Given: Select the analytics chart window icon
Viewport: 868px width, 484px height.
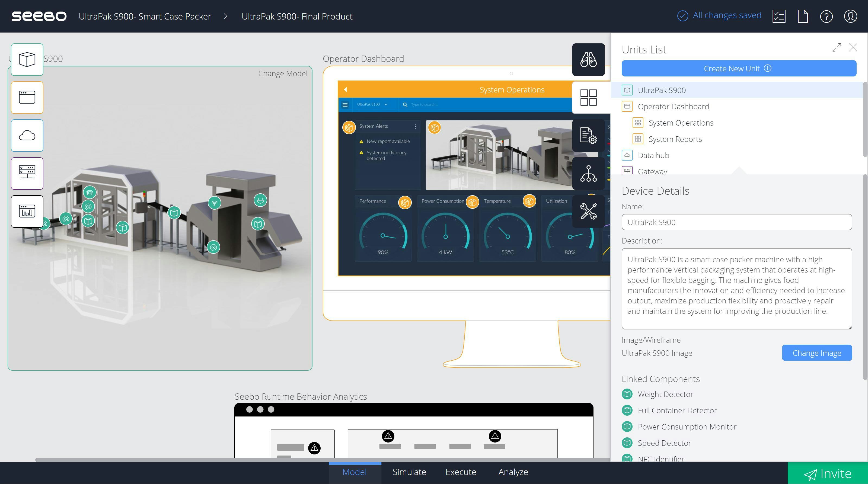Looking at the screenshot, I should click(x=27, y=211).
